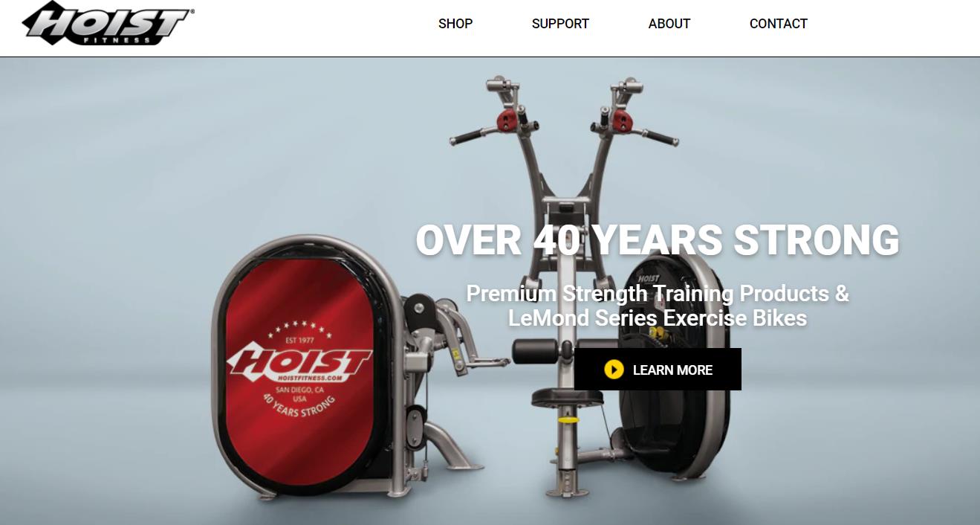Click the yellow play icon in Learn More
This screenshot has height=525, width=980.
pos(614,370)
